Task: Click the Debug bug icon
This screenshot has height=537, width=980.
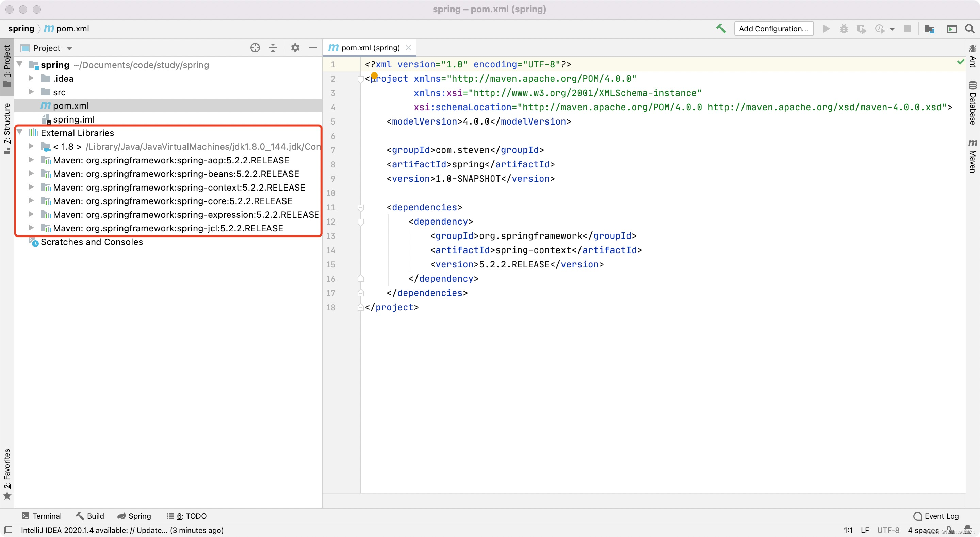Action: click(x=844, y=29)
